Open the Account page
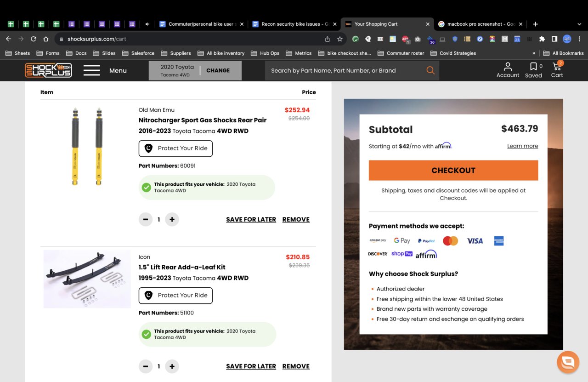 [508, 70]
